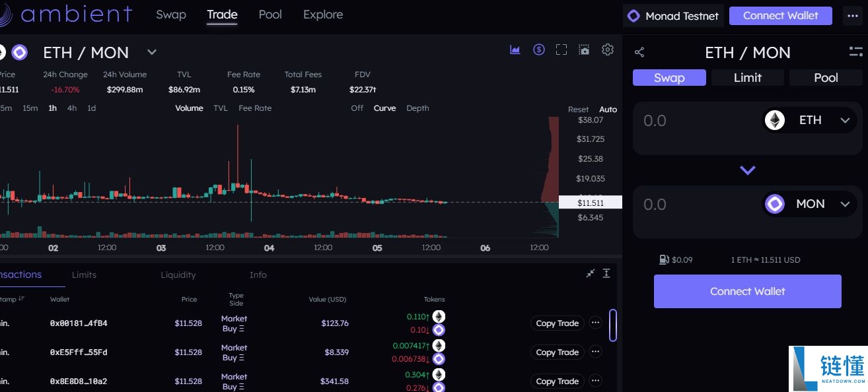Open the Explore page in navigation

point(323,15)
